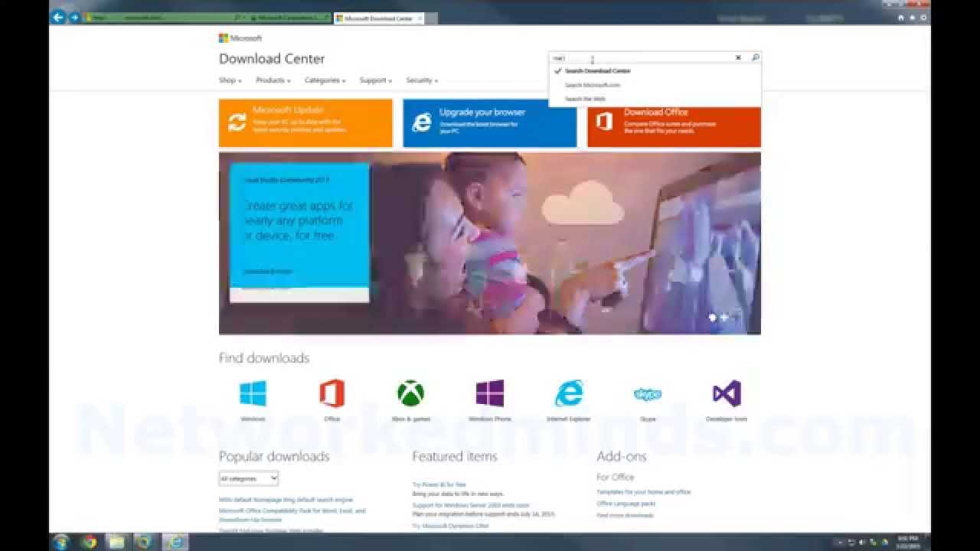Click the taskbar icon right of the folder
Screen dimensions: 980x551
[143, 542]
